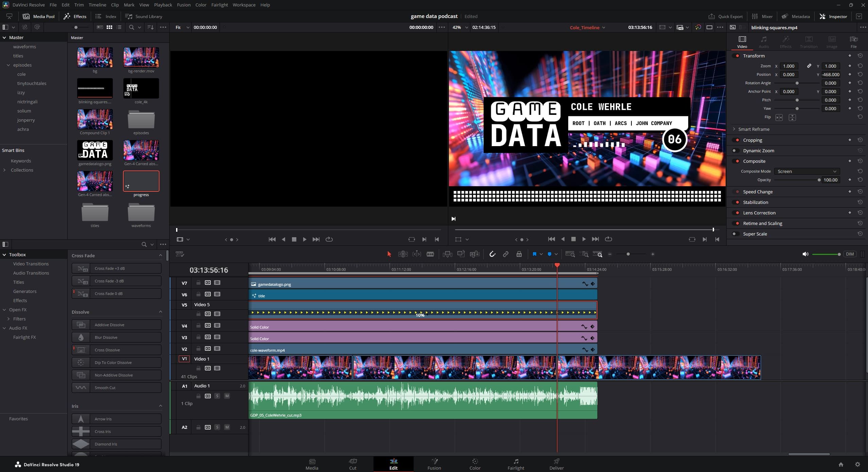The image size is (868, 472).
Task: Open the Cole_Timeline selector dropdown
Action: tap(587, 28)
